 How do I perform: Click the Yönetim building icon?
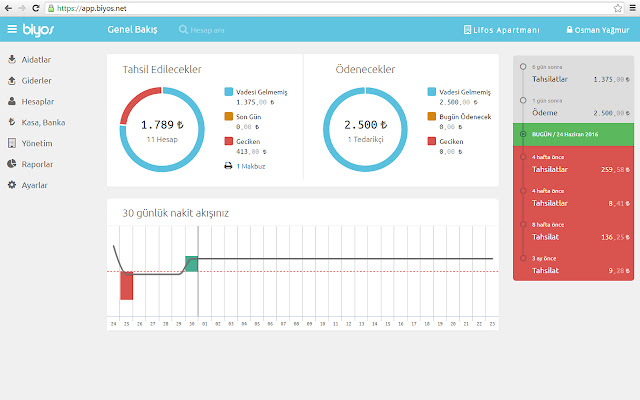pos(12,143)
